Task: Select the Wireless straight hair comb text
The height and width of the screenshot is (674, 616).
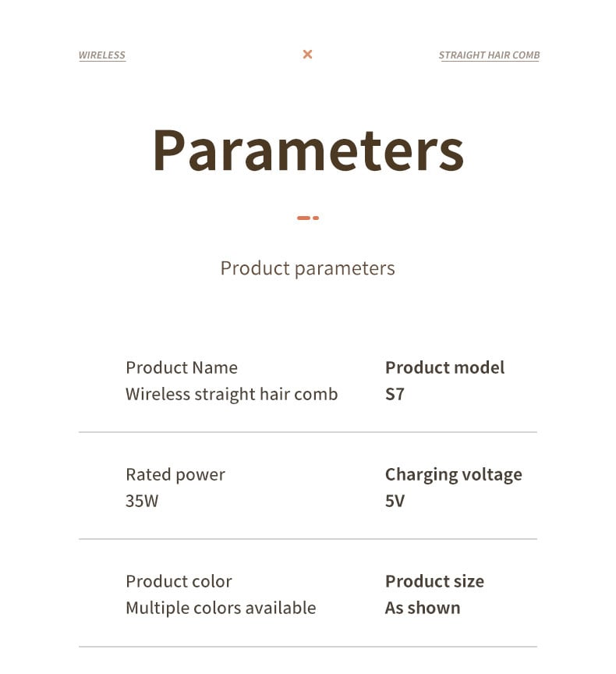Action: pos(232,394)
